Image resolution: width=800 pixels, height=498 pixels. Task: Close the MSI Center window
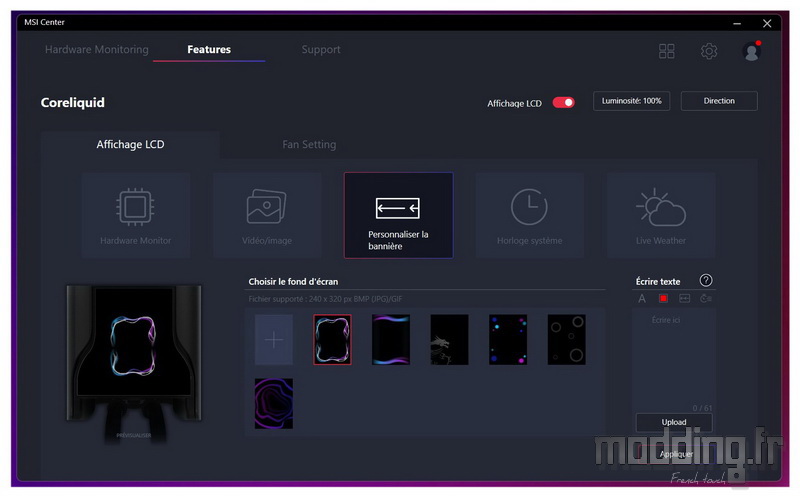click(767, 23)
